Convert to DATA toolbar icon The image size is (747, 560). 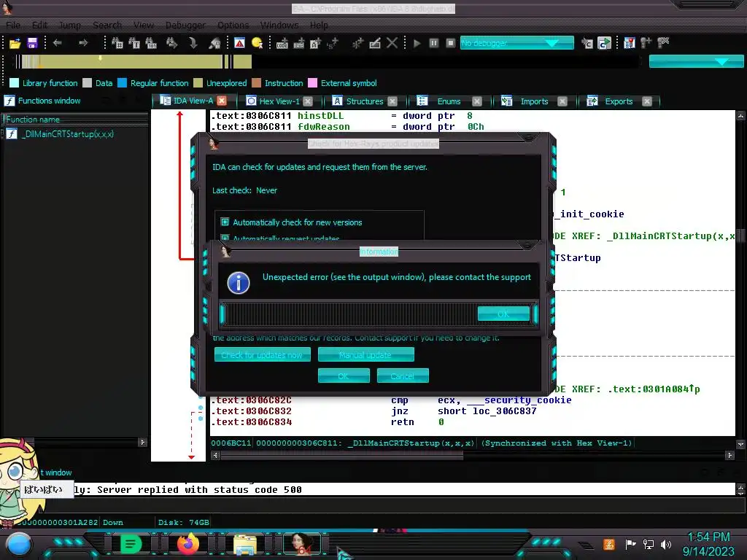tap(298, 43)
